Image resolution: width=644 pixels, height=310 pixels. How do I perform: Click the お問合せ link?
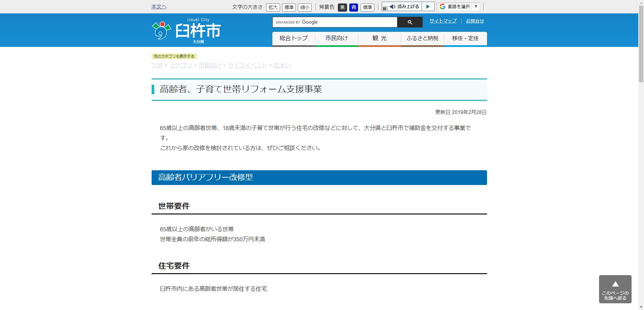click(x=475, y=21)
